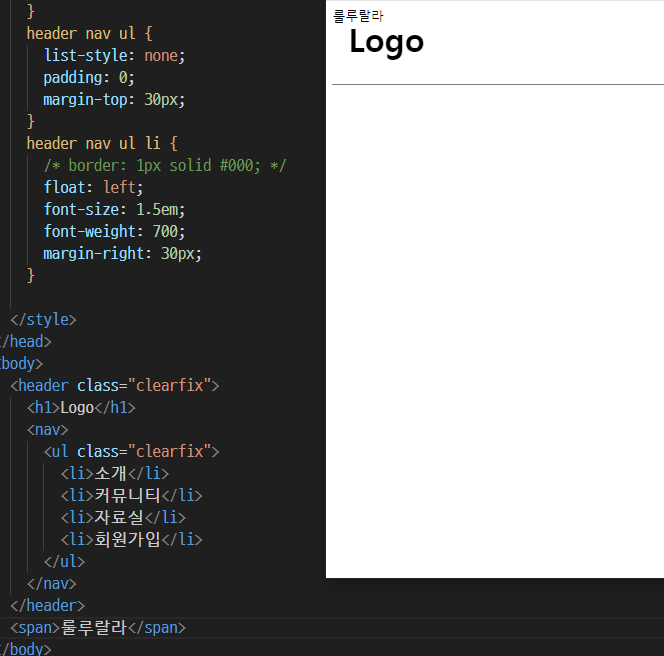664x656 pixels.
Task: Click the closing </nav> tag
Action: pyautogui.click(x=52, y=584)
